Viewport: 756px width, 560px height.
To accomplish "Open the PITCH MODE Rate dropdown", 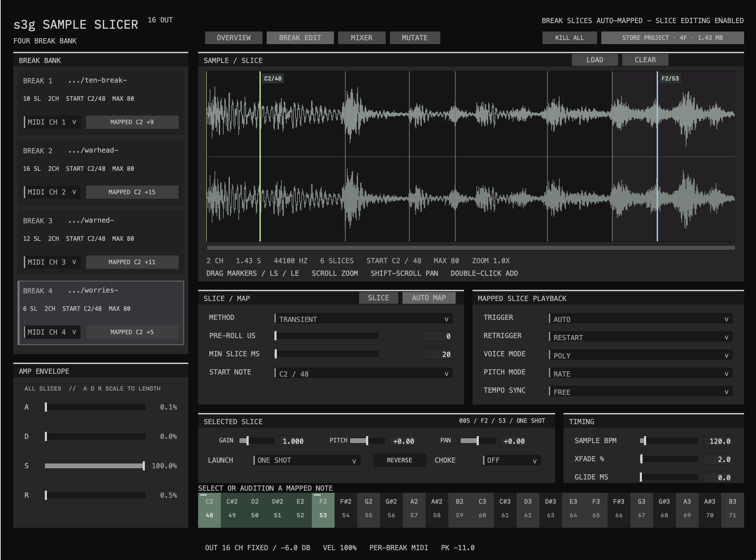I will (x=640, y=373).
